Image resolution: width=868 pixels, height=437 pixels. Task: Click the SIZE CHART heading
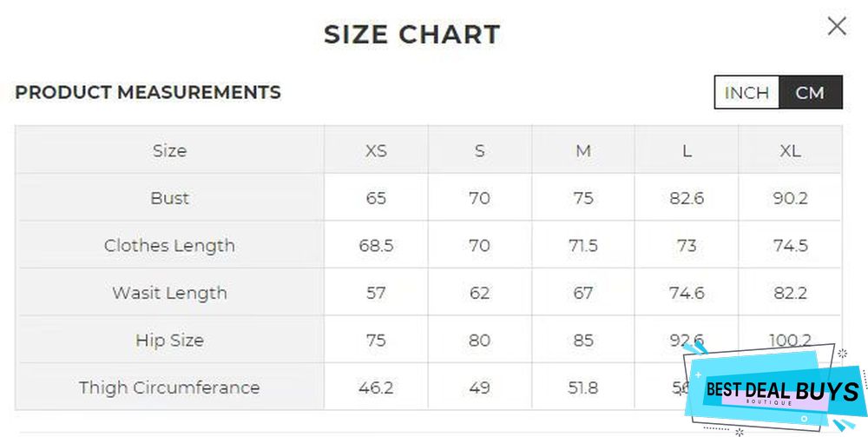(x=412, y=35)
